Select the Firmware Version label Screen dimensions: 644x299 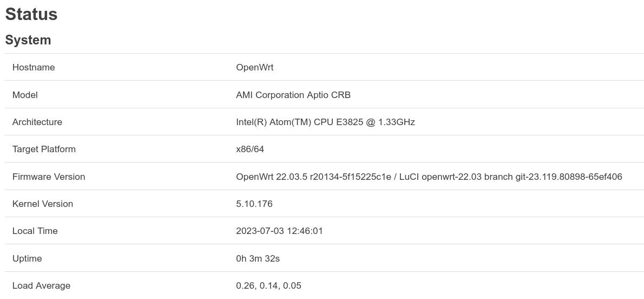point(49,177)
